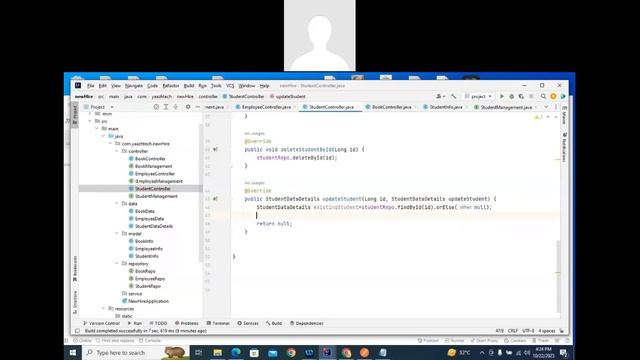
Task: Open the Problems tool window
Action: pos(187,323)
